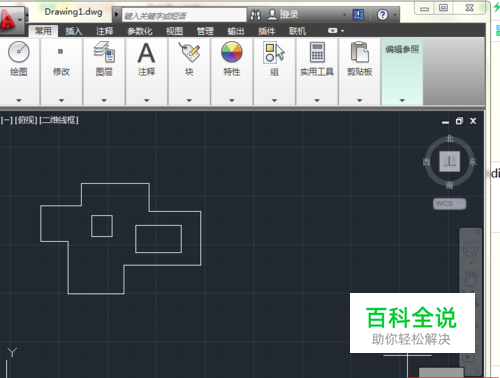This screenshot has width=500, height=378.
Task: Open the ribbon minimize options dropdown
Action: tap(343, 31)
